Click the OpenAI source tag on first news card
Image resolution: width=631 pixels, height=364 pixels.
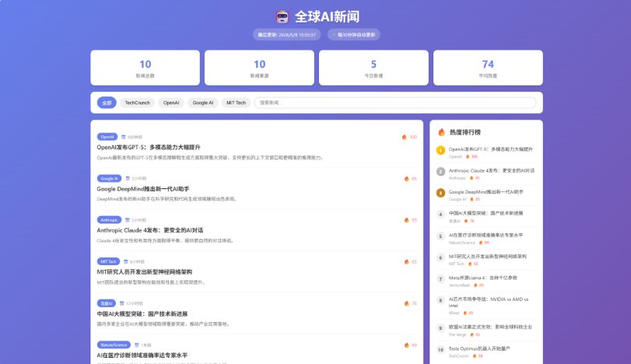tap(107, 137)
